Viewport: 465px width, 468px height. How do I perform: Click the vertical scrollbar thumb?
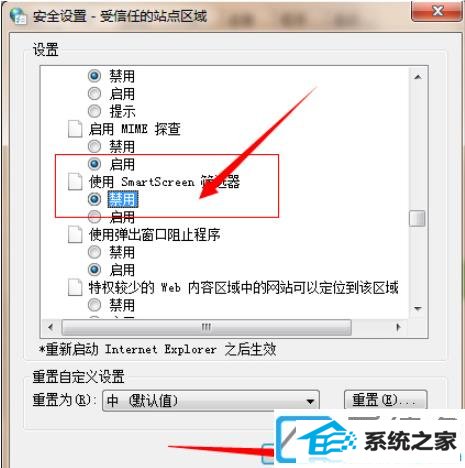point(417,218)
